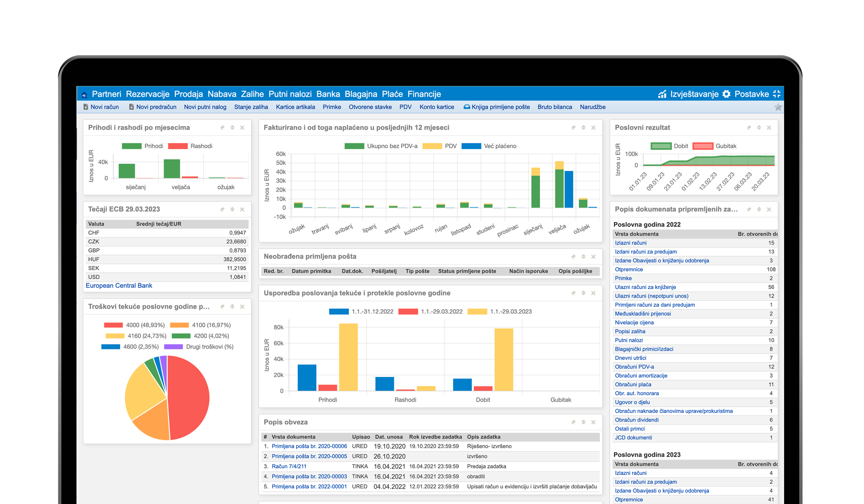Open the Zalihe menu
This screenshot has height=504, width=864.
[252, 94]
